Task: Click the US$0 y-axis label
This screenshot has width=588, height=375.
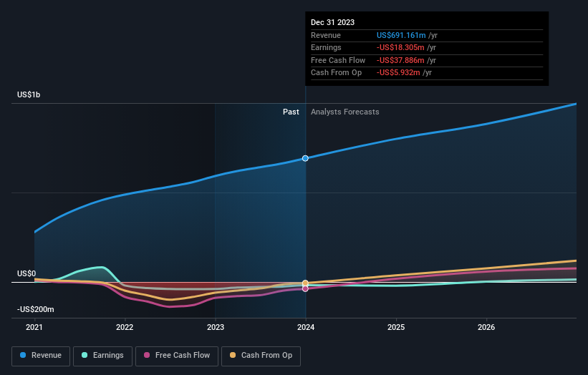Action: pyautogui.click(x=26, y=274)
